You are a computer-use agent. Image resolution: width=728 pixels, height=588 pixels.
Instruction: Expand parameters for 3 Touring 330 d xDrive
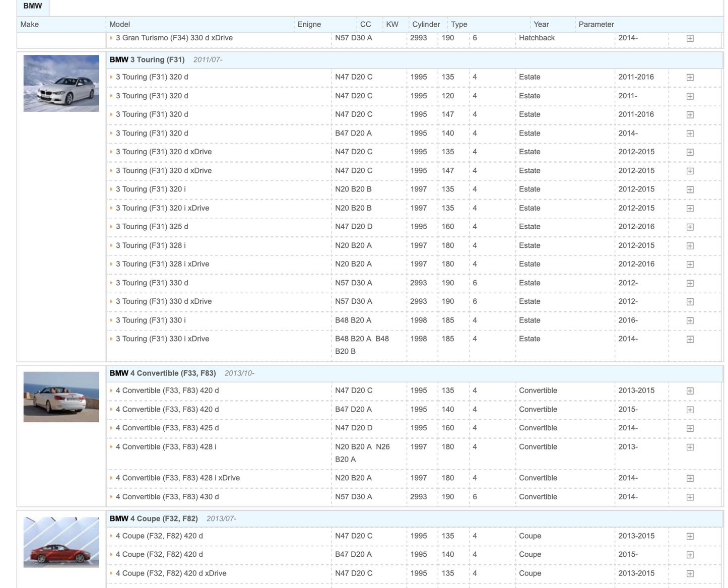click(x=690, y=302)
